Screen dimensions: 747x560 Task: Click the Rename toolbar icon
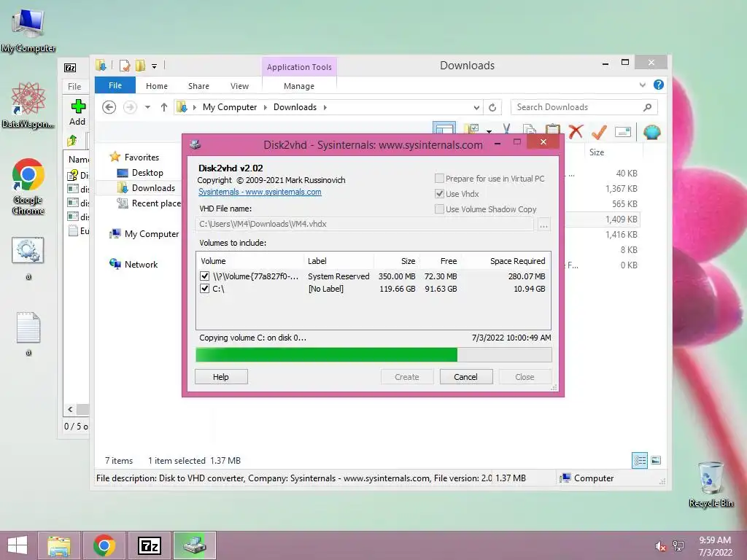pos(623,131)
